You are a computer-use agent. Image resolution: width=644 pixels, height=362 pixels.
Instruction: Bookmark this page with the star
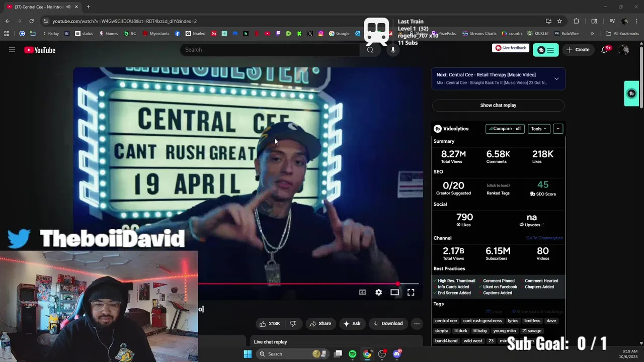559,21
